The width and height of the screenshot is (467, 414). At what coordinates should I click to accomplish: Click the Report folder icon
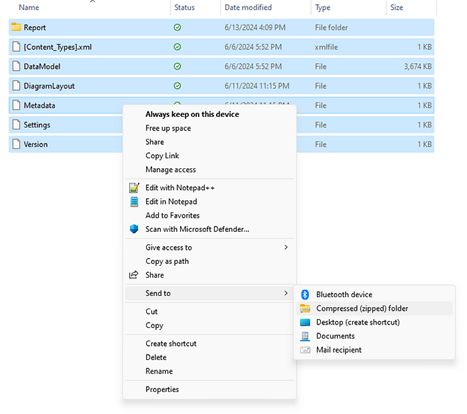pos(16,27)
